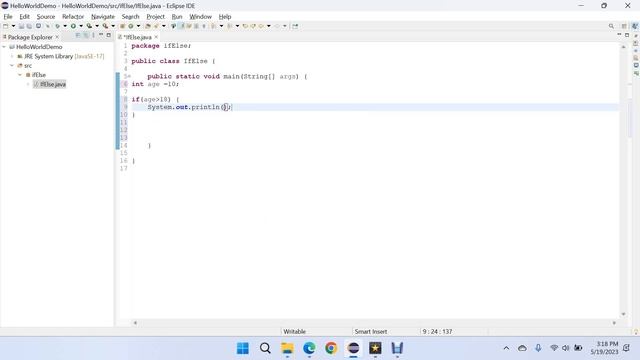Screen dimensions: 640x360
Task: Open the Refactor menu
Action: tap(73, 17)
